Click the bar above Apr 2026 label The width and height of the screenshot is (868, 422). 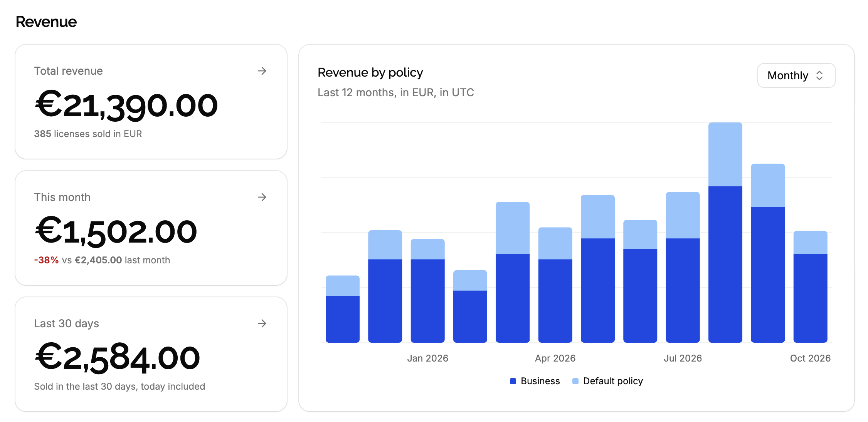point(555,285)
